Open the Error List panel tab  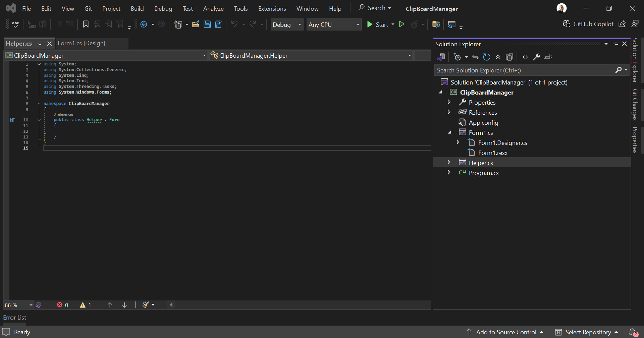(14, 317)
